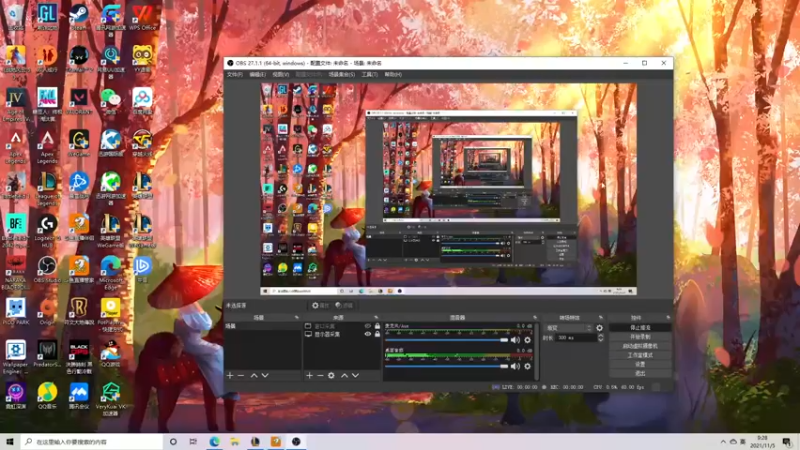Image resolution: width=800 pixels, height=450 pixels.
Task: Open 工具(T) menu in OBS
Action: pos(369,74)
